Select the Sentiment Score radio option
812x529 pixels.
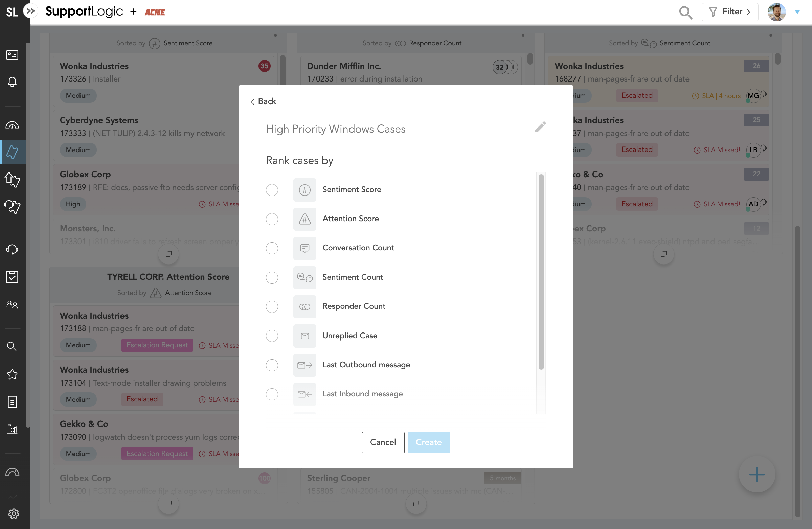click(x=272, y=190)
